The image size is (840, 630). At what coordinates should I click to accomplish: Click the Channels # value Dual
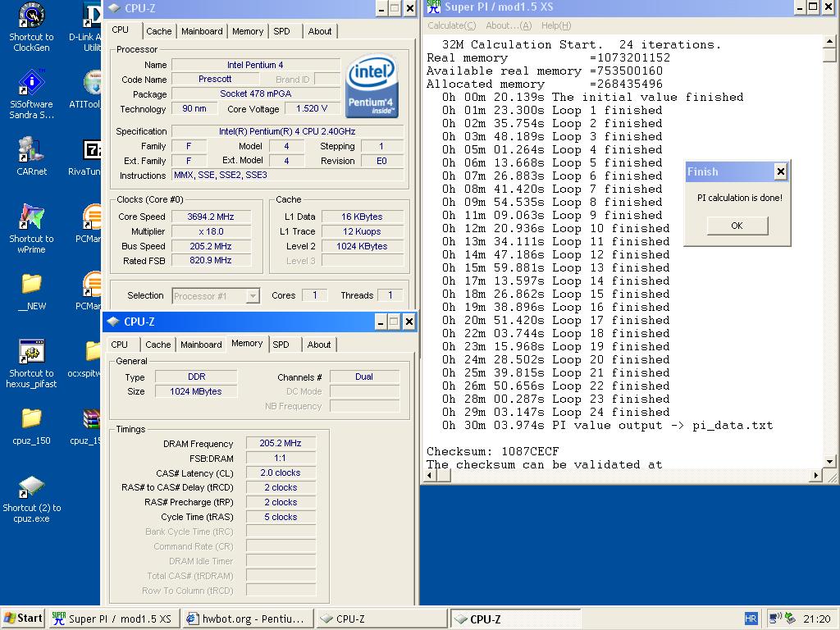(364, 377)
